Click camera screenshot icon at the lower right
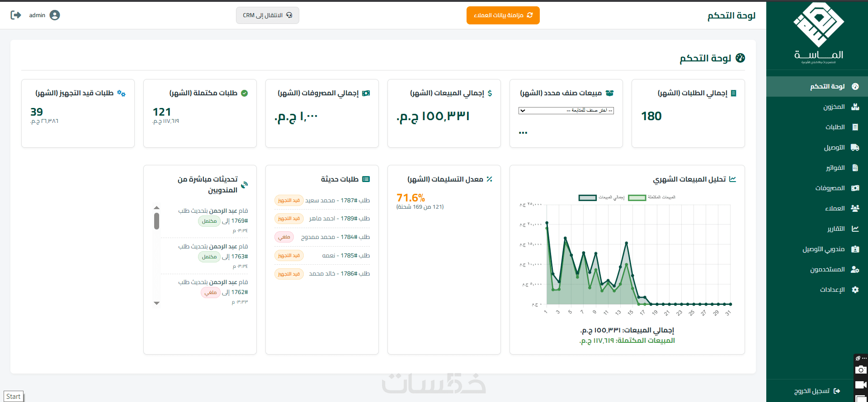The height and width of the screenshot is (402, 868). tap(861, 369)
